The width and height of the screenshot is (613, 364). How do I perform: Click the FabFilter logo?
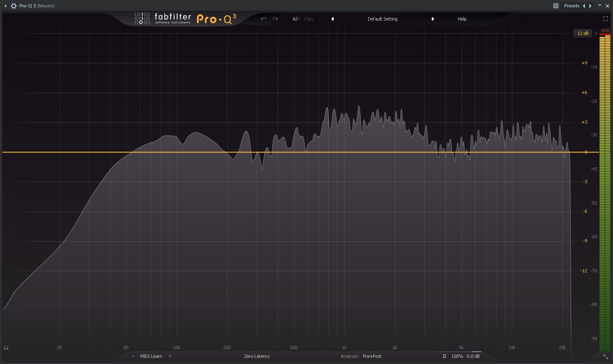(x=173, y=18)
